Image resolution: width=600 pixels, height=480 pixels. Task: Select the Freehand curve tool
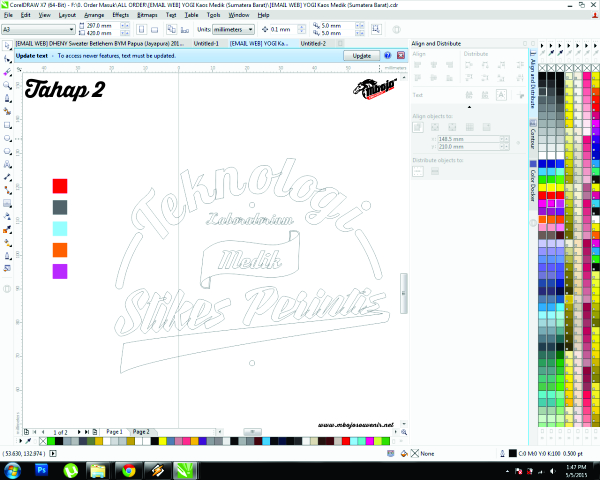click(7, 98)
